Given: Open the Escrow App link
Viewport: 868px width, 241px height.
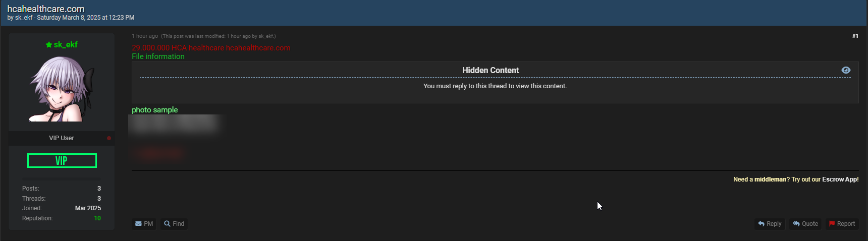Looking at the screenshot, I should click(x=840, y=179).
